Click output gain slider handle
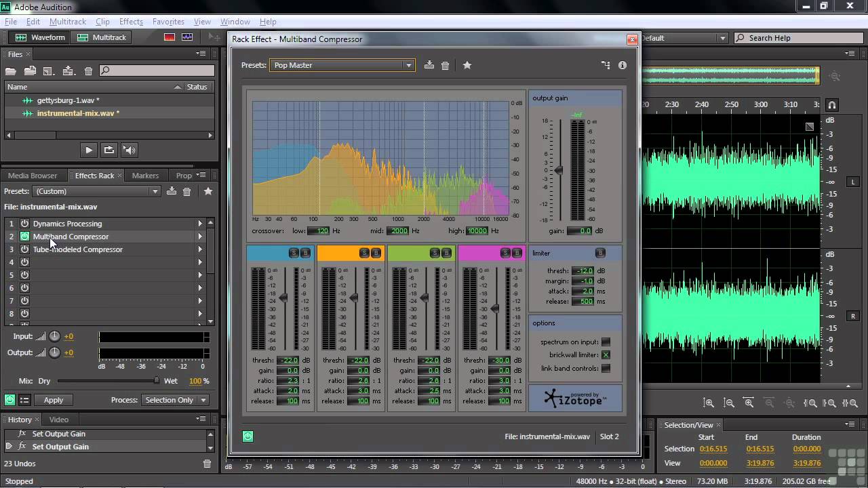868x488 pixels. pyautogui.click(x=559, y=170)
